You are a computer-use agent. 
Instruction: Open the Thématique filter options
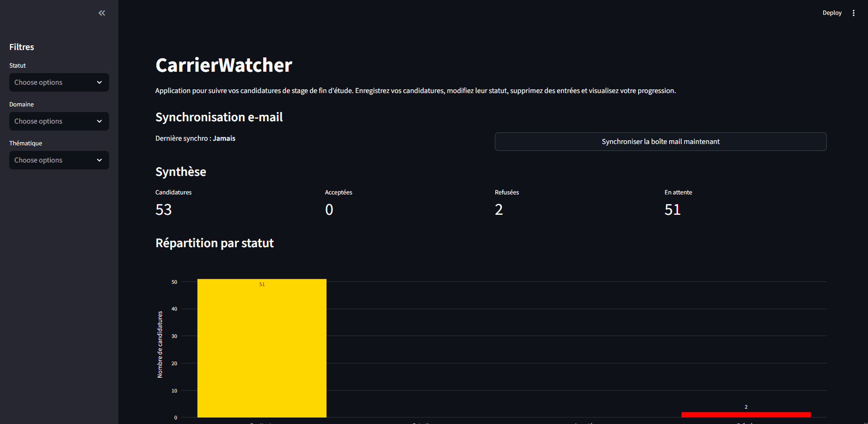click(x=51, y=160)
